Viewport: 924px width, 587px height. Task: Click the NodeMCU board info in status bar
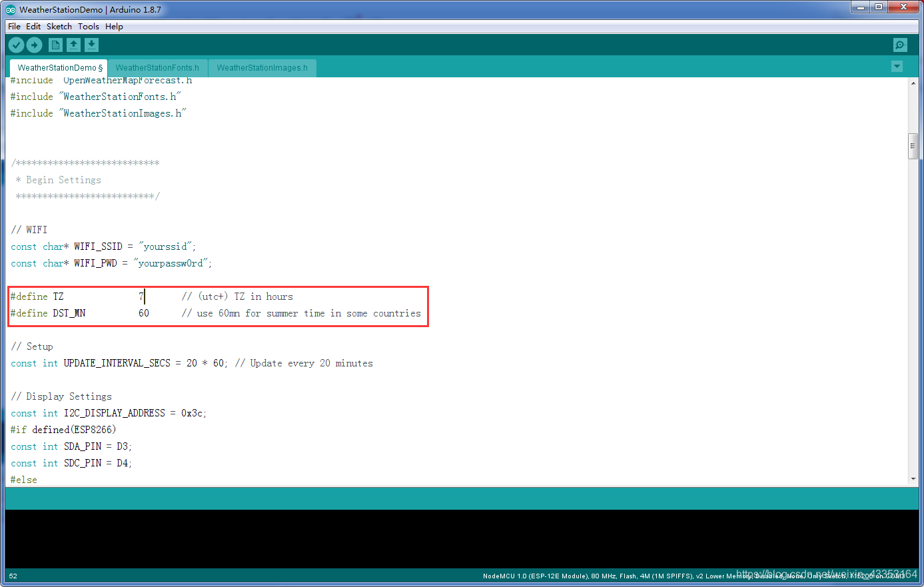point(693,576)
